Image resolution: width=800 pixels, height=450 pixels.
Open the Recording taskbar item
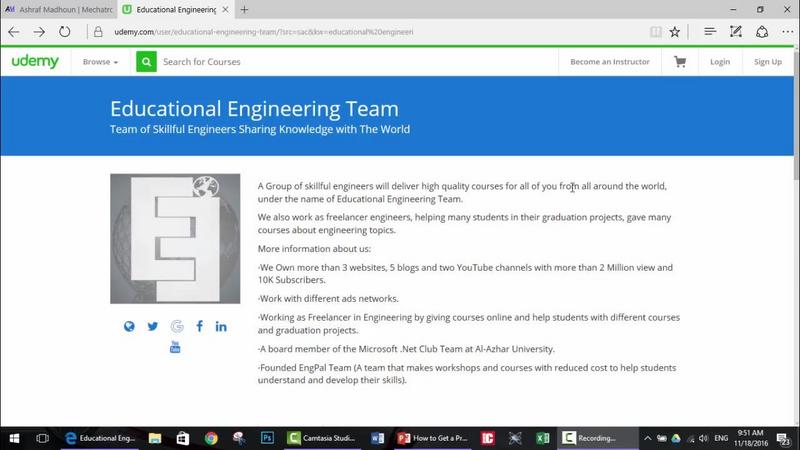click(x=597, y=438)
